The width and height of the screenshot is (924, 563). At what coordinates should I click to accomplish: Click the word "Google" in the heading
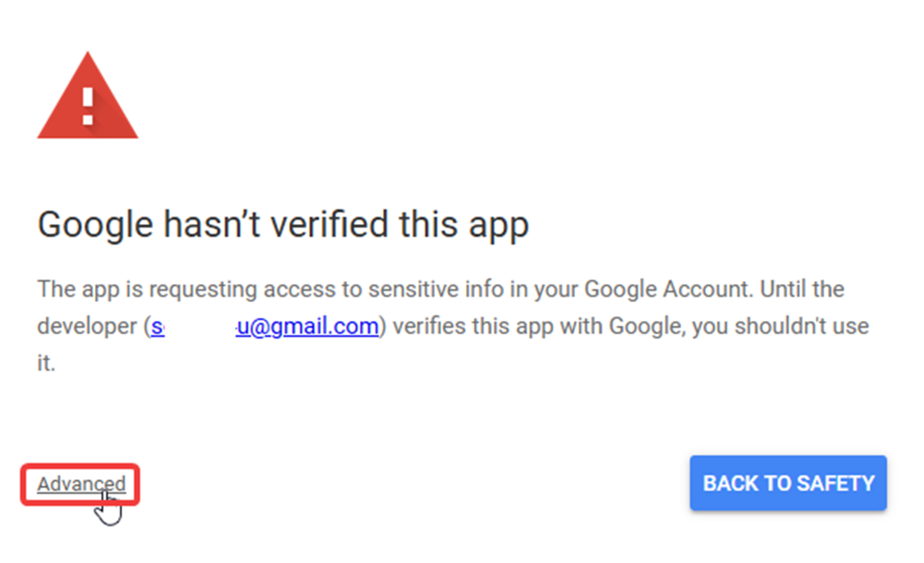click(x=95, y=224)
